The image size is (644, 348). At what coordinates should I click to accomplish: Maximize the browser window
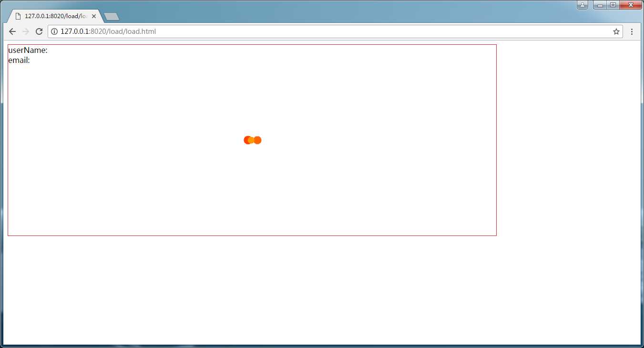(613, 5)
